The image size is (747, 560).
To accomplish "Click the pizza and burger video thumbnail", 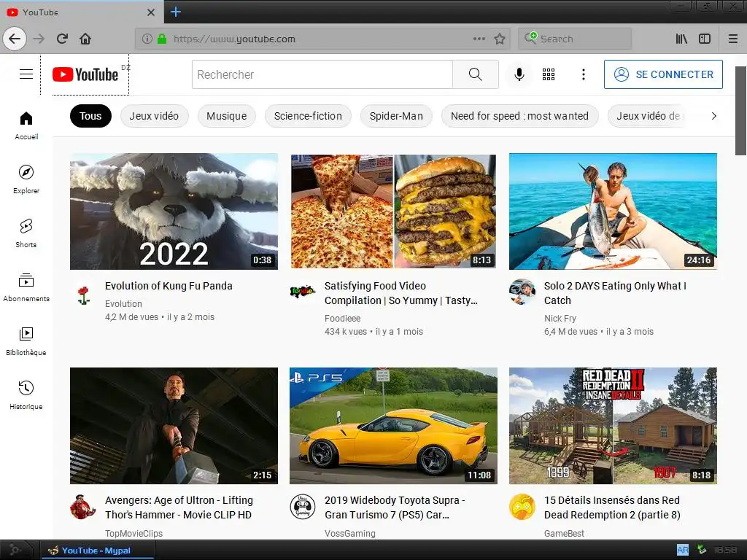I will [393, 211].
